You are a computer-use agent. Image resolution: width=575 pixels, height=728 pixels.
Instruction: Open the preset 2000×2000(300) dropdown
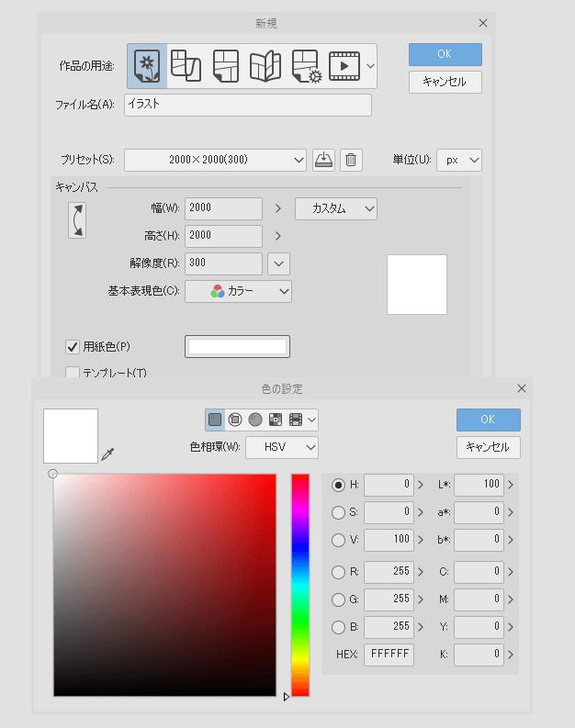215,160
